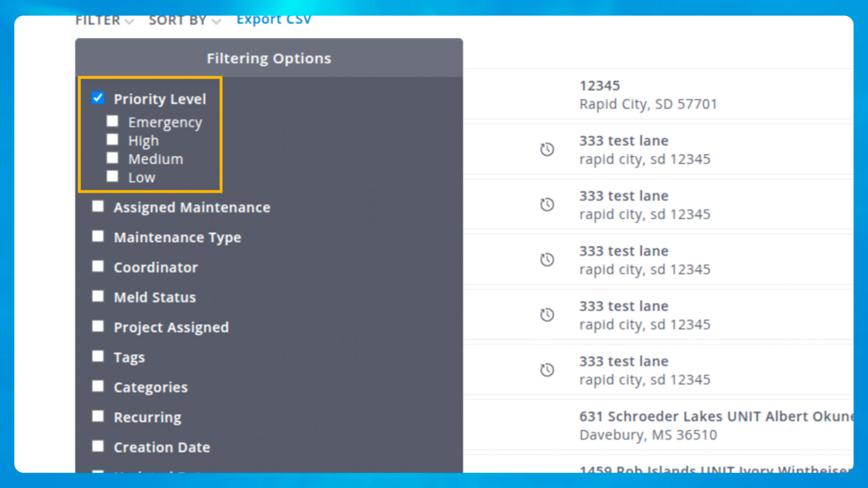This screenshot has height=488, width=868.
Task: Click the 12345 Rapid City, SD 57701 address
Action: [648, 95]
